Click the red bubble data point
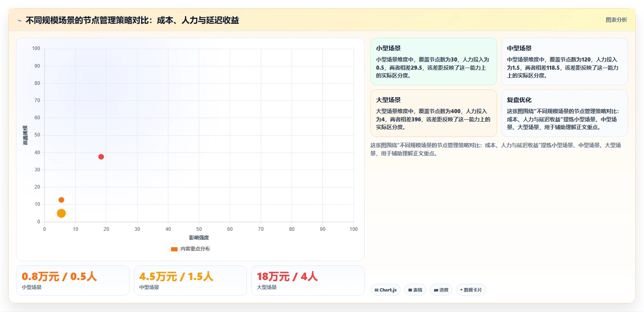This screenshot has width=644, height=312. pos(101,157)
